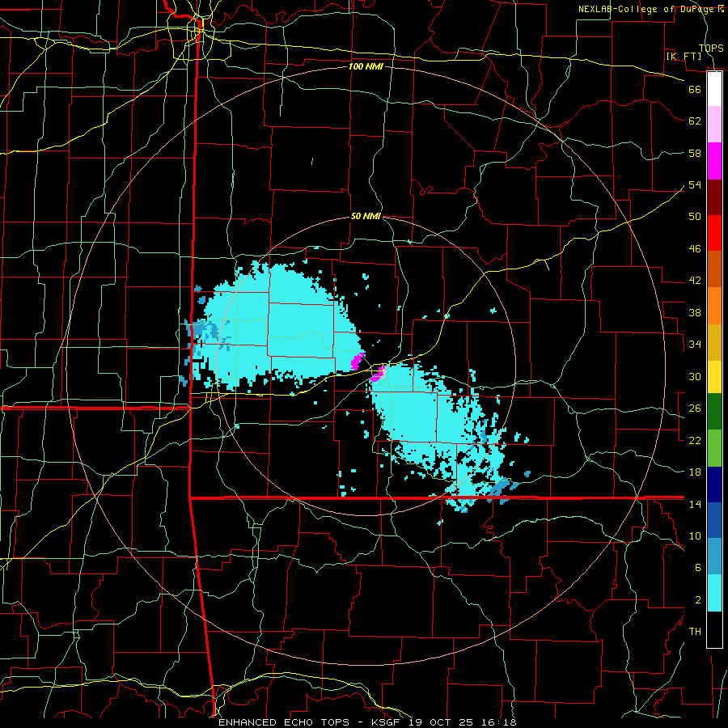Select the medium blue legend swatch
The image size is (728, 728).
coord(714,520)
